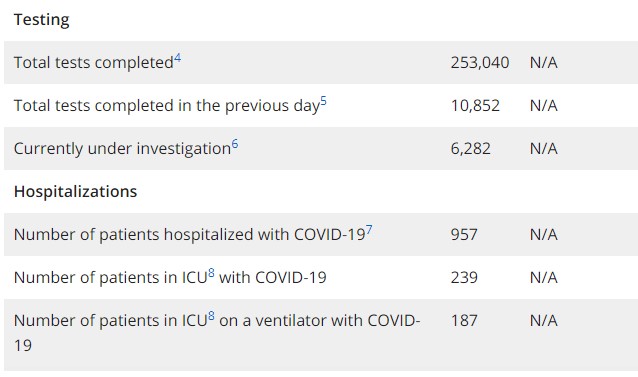Click the 239 ICU patients value

464,278
